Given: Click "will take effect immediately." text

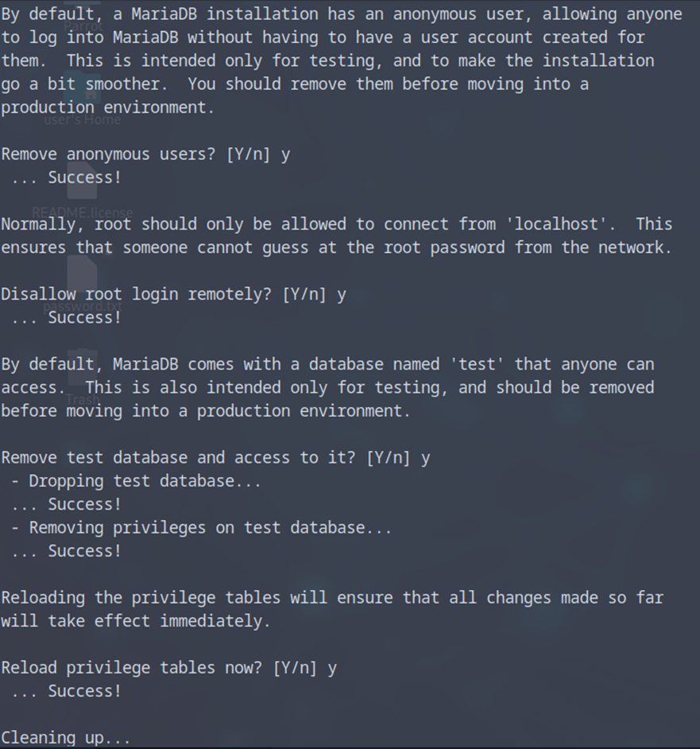Looking at the screenshot, I should point(135,621).
